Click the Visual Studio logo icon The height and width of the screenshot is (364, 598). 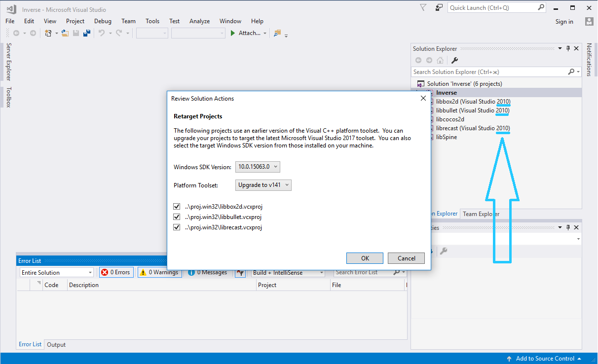point(10,8)
